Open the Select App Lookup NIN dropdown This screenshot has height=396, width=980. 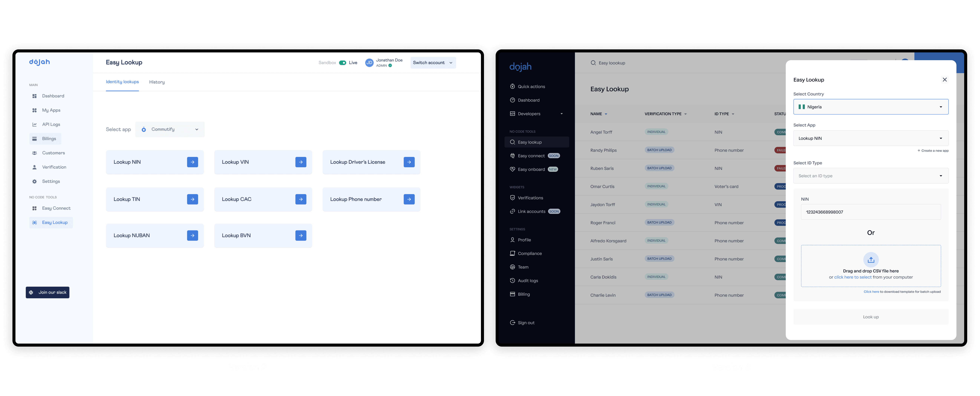click(871, 138)
